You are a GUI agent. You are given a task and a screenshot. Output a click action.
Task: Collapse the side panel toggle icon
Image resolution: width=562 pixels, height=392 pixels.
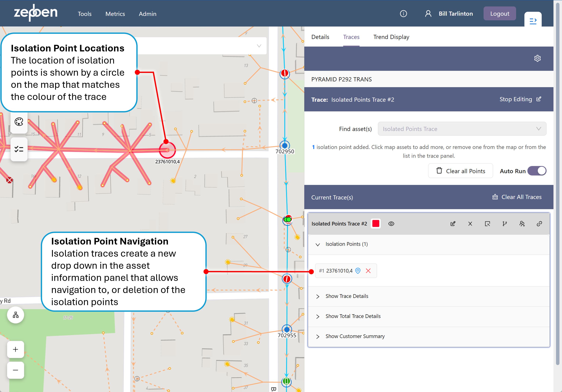(x=533, y=21)
